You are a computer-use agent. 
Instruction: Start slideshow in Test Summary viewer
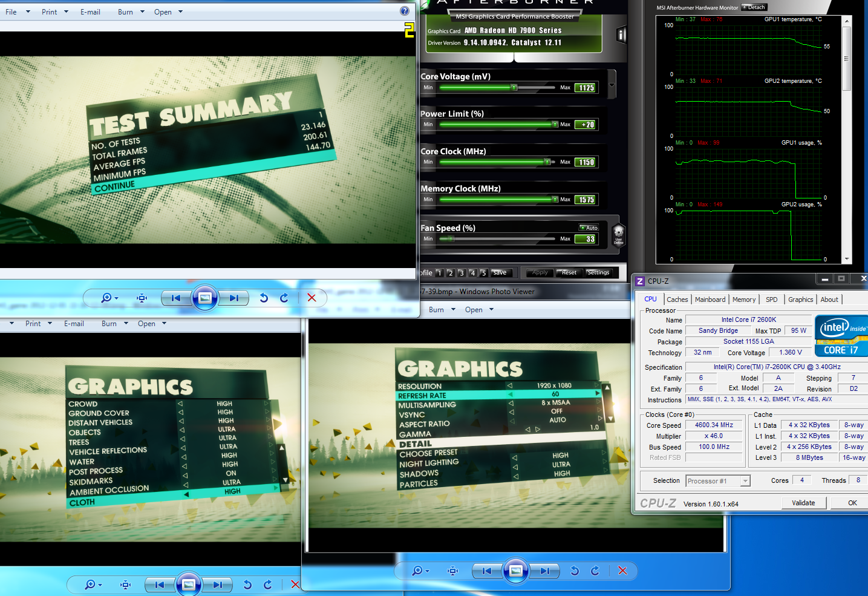click(x=205, y=298)
